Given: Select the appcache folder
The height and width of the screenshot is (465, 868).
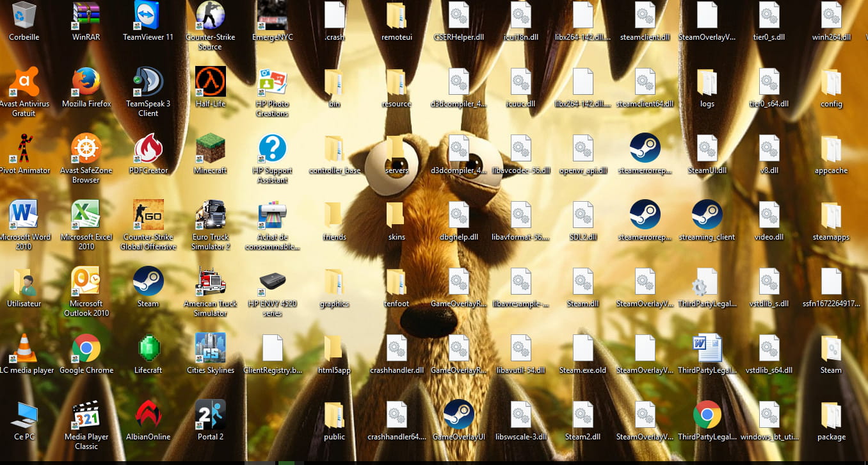Looking at the screenshot, I should click(x=831, y=148).
